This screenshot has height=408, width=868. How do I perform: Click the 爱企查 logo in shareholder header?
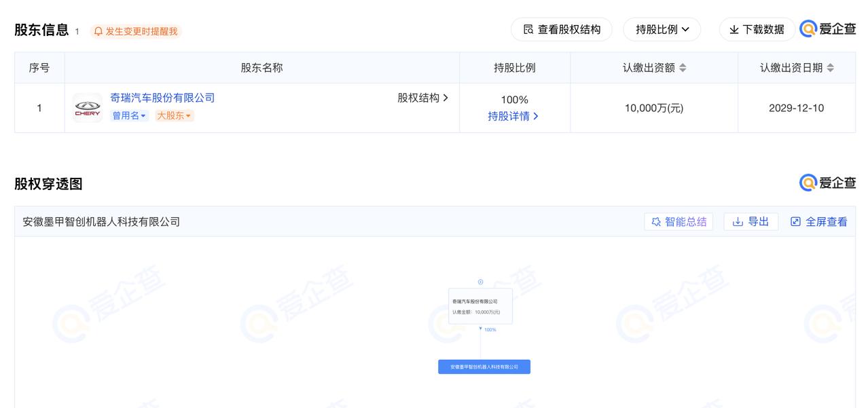(x=828, y=29)
